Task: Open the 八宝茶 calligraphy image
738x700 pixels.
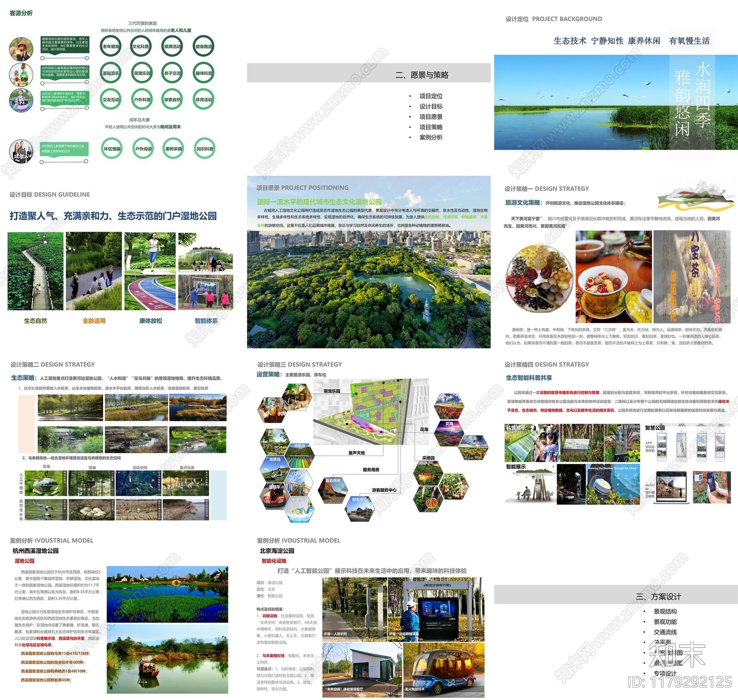Action: click(692, 276)
